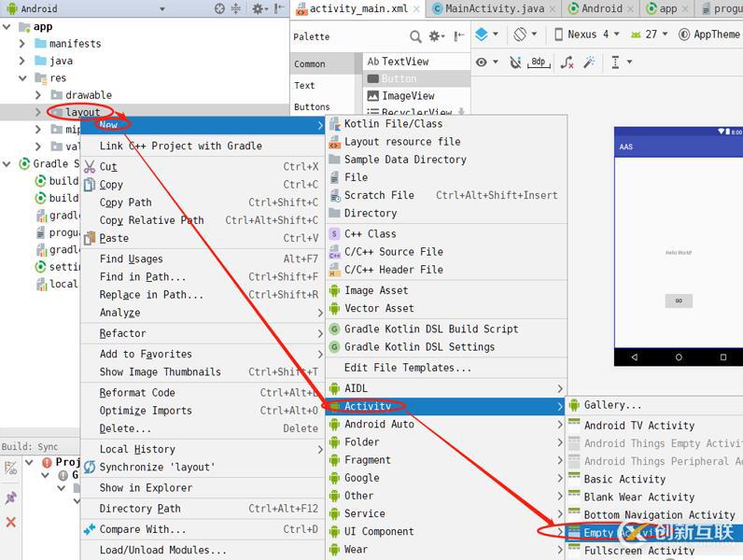
Task: Open the Fragment submenu
Action: pyautogui.click(x=446, y=460)
